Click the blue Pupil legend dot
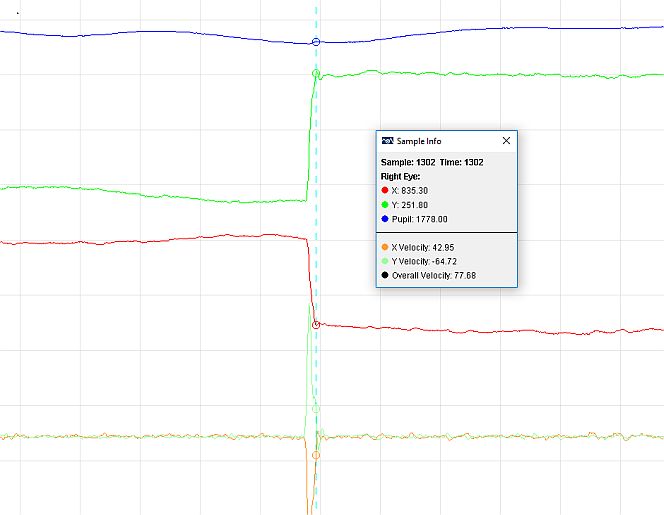 tap(385, 219)
